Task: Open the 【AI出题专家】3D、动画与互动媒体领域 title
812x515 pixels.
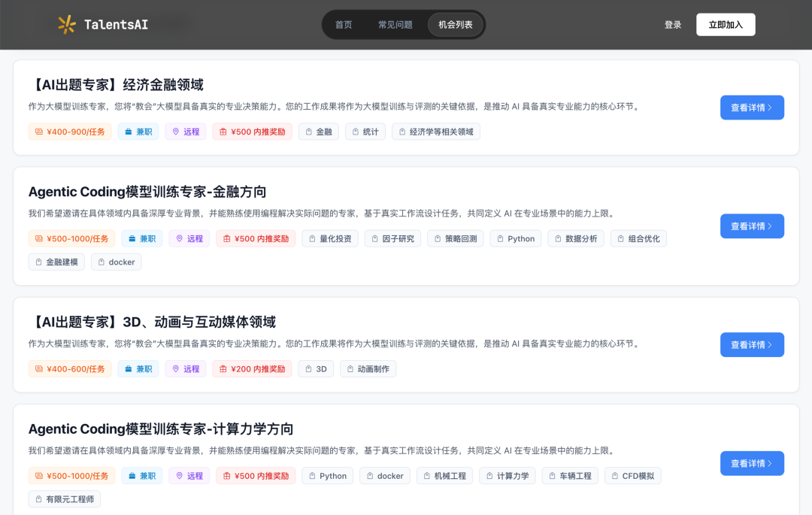Action: pyautogui.click(x=152, y=322)
